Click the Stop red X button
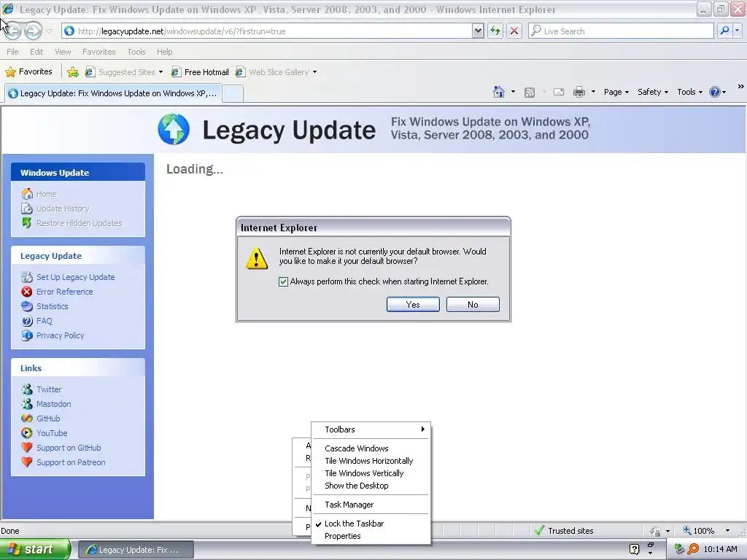This screenshot has width=747, height=560. tap(514, 31)
